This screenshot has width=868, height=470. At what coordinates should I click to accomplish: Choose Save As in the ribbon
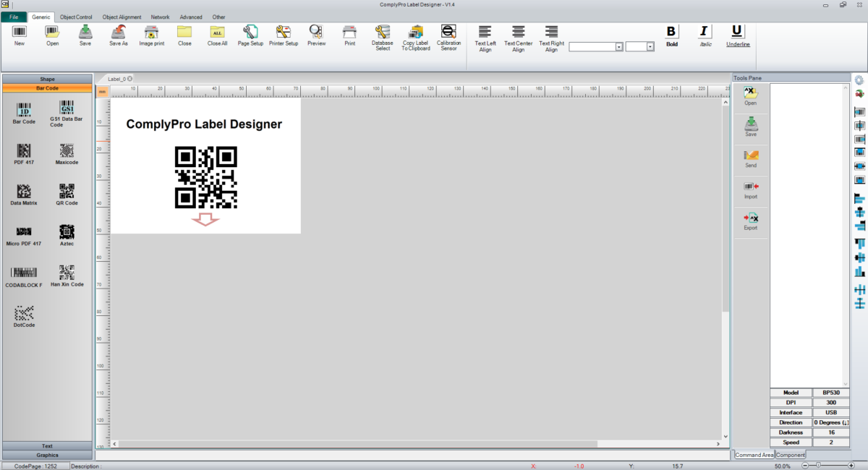pos(119,35)
